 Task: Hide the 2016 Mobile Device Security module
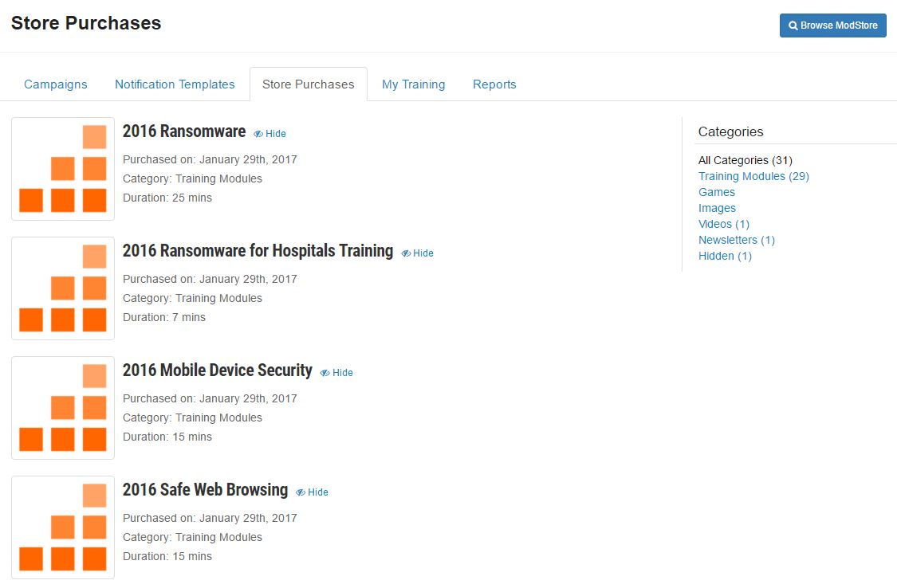point(337,373)
